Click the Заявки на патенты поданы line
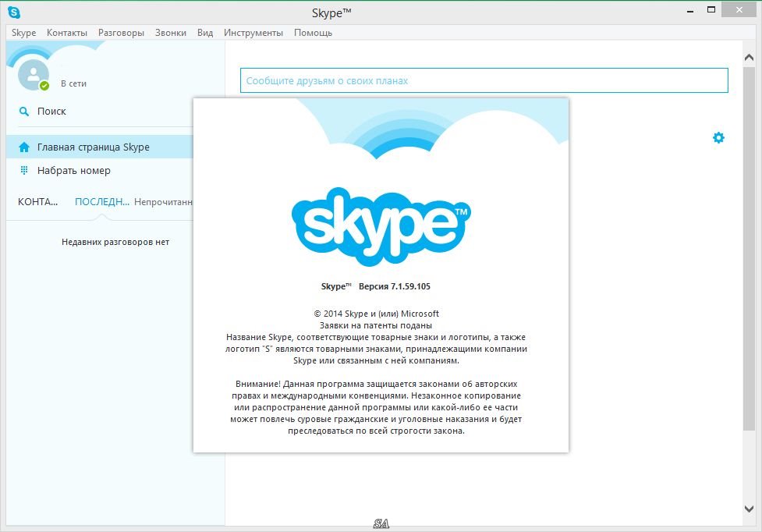Screen dimensions: 762x532 376,325
